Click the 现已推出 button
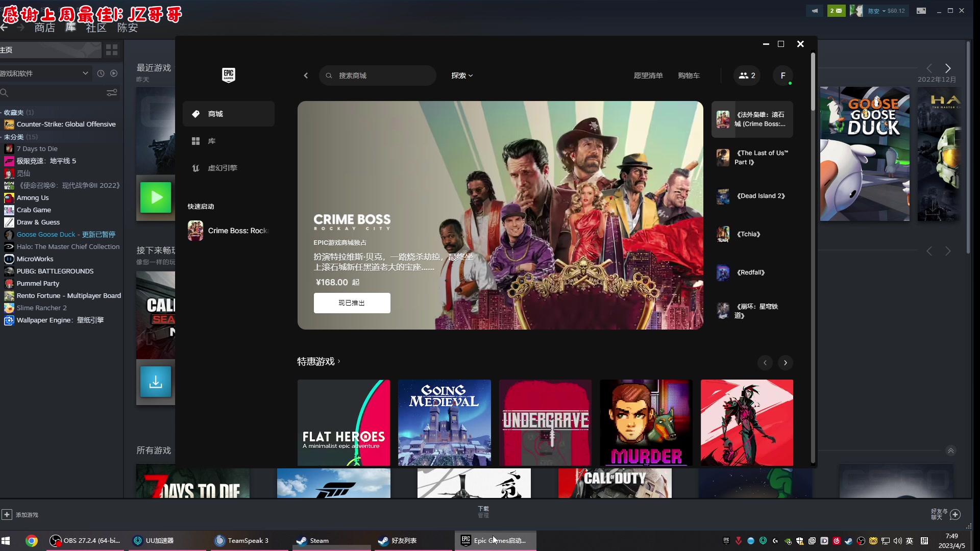The width and height of the screenshot is (980, 551). (352, 303)
